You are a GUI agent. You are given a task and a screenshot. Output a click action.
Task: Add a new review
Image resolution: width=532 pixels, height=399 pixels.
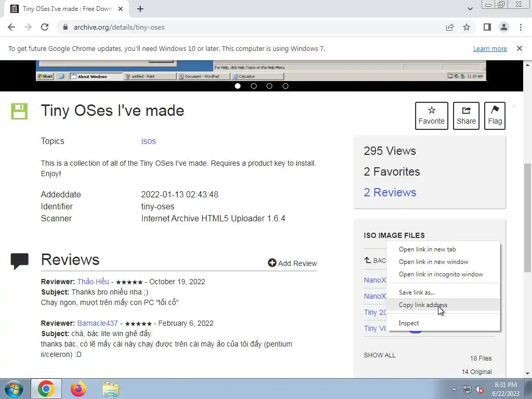(292, 263)
